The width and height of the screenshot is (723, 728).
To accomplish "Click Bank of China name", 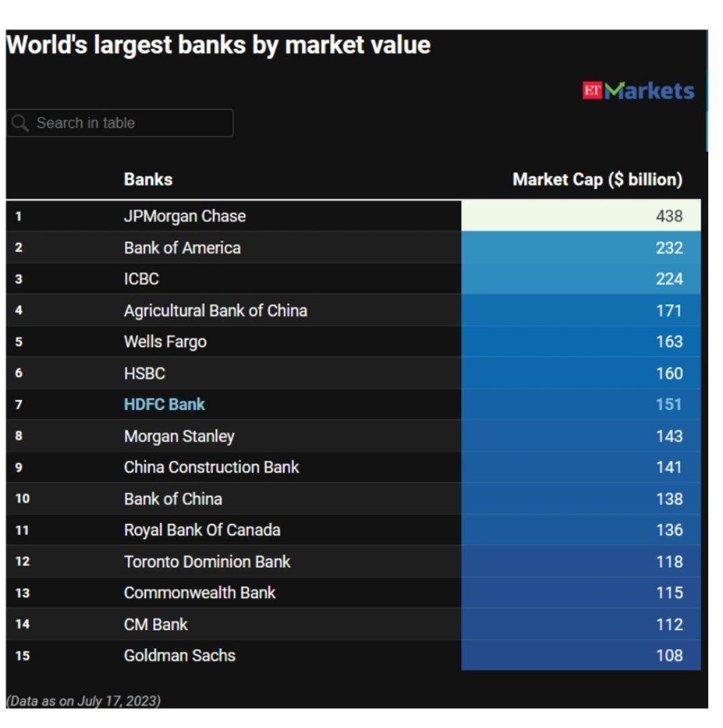I will [173, 499].
